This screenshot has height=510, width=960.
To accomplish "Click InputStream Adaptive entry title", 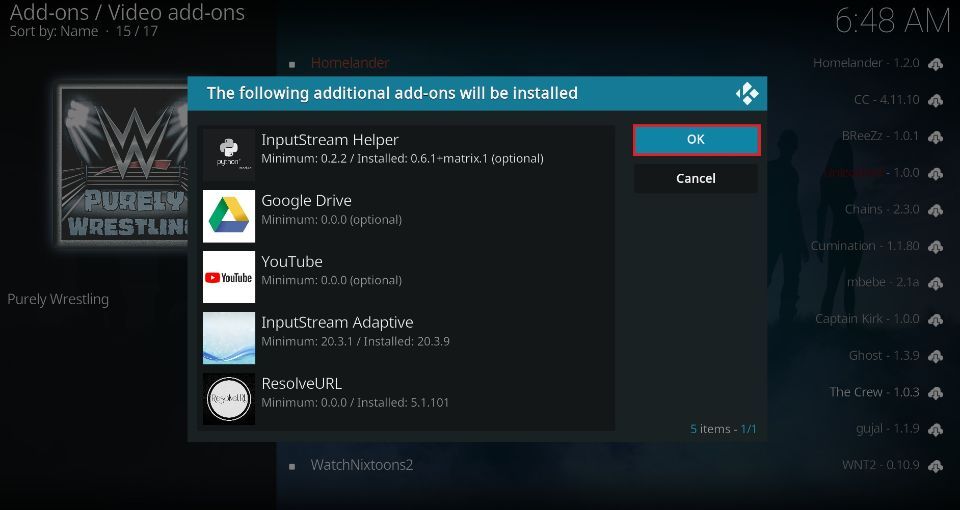I will pyautogui.click(x=337, y=323).
